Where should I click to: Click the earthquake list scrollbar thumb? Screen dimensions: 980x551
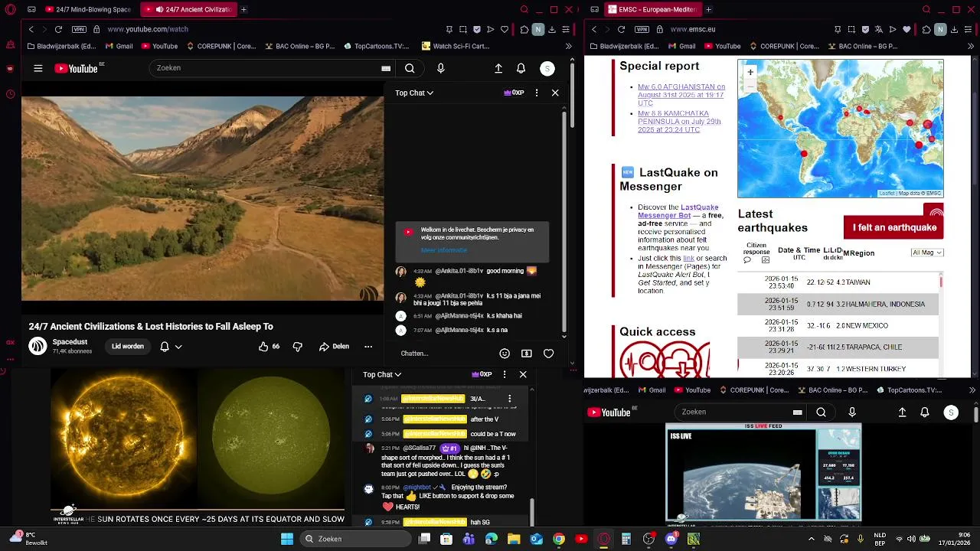point(940,282)
